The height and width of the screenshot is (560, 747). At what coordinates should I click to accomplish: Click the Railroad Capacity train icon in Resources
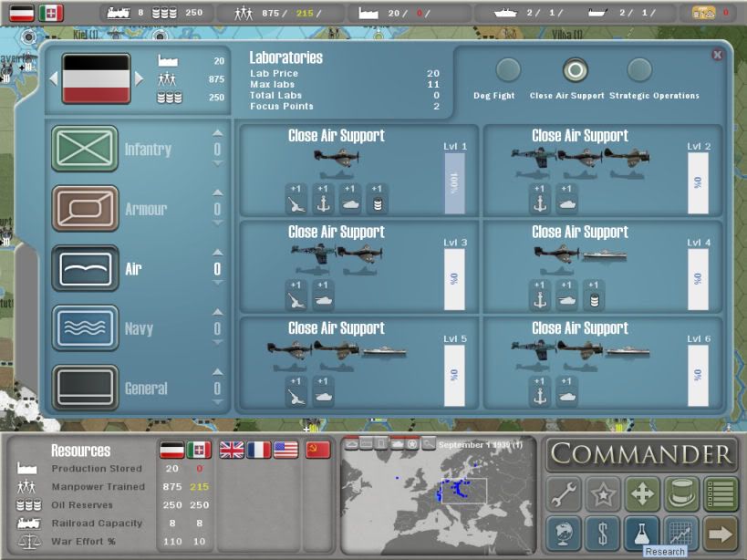(28, 524)
